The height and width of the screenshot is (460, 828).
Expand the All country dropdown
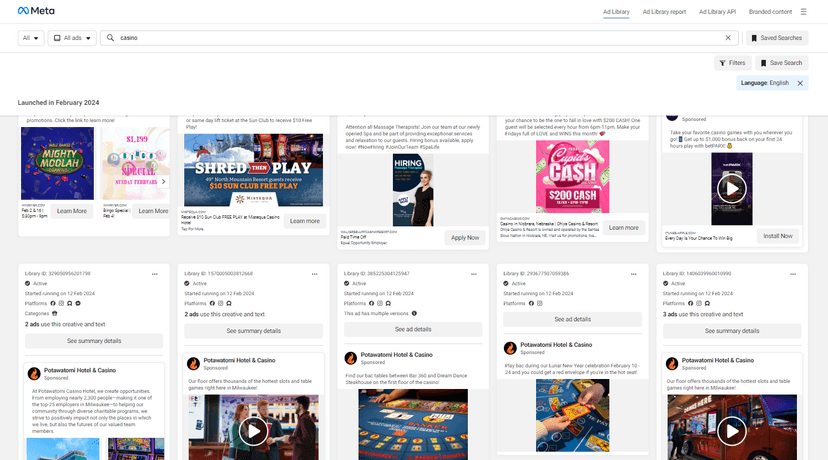(x=31, y=38)
